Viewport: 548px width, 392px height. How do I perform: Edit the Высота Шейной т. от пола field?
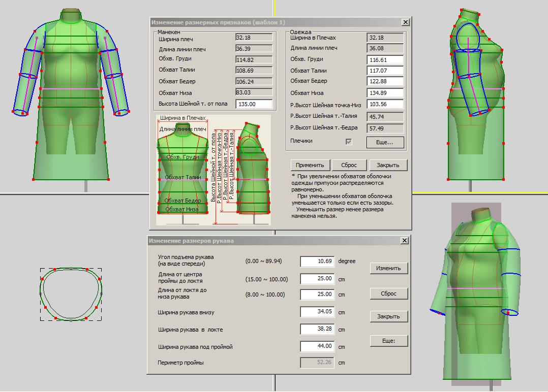pyautogui.click(x=254, y=104)
